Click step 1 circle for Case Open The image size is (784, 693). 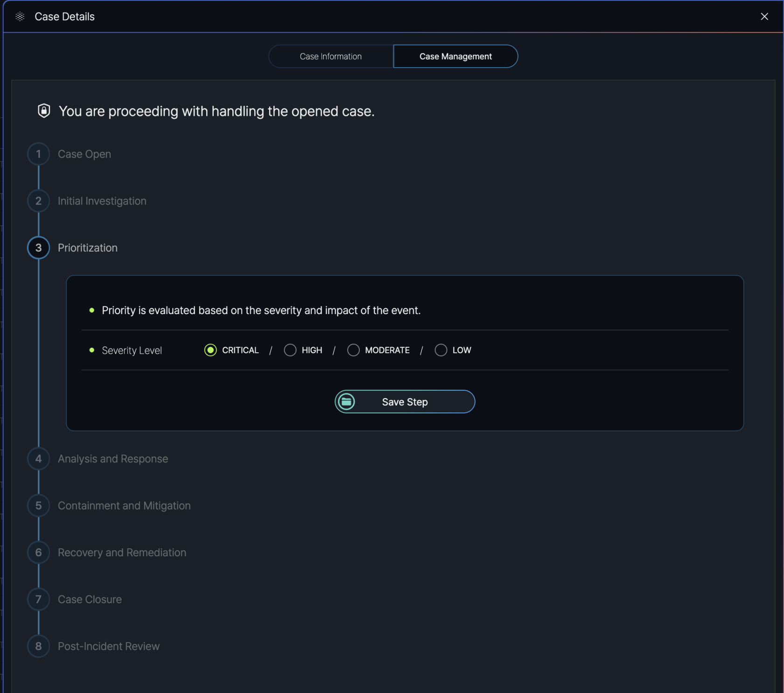point(38,154)
